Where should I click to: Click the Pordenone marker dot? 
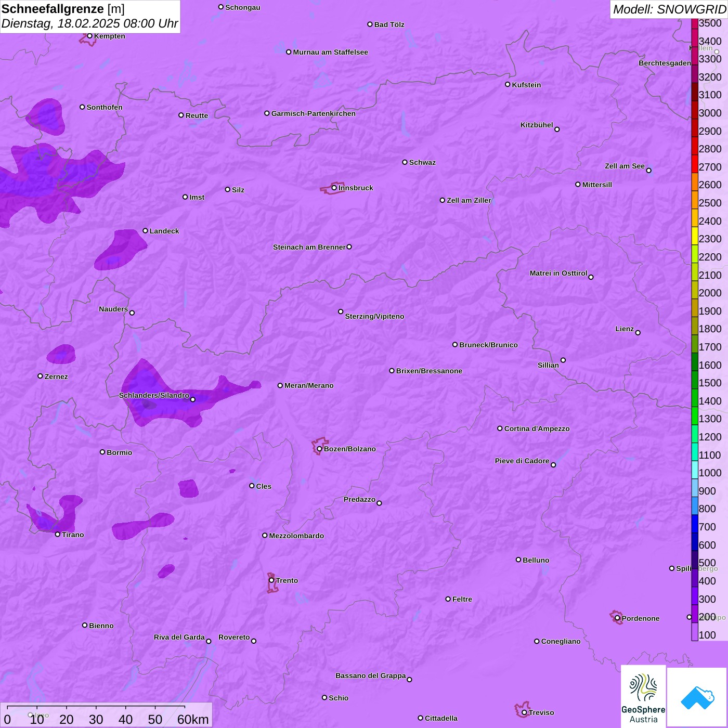pyautogui.click(x=617, y=618)
